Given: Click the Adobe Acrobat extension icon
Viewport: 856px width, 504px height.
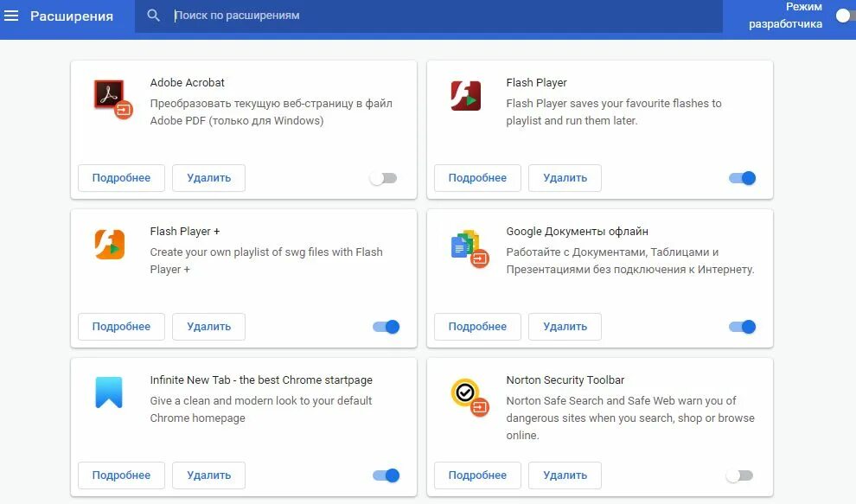Looking at the screenshot, I should [110, 97].
